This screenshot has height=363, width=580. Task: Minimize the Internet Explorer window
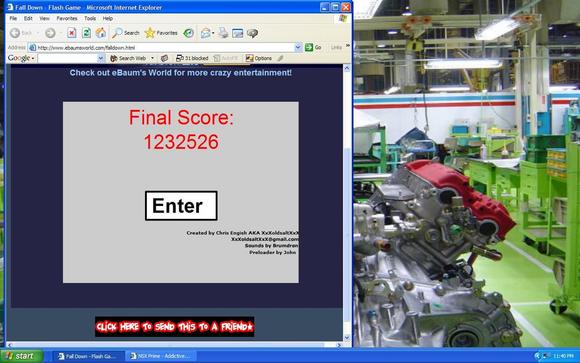(324, 7)
